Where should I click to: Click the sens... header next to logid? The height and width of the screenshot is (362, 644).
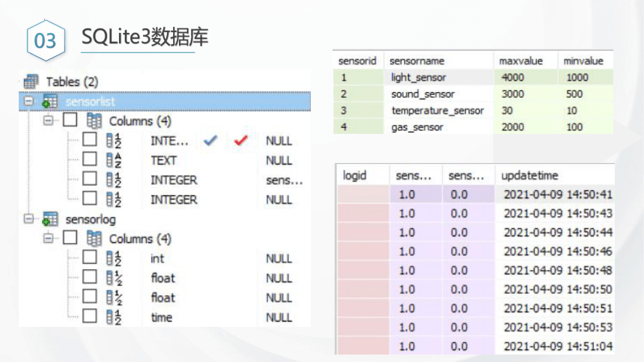click(x=416, y=175)
